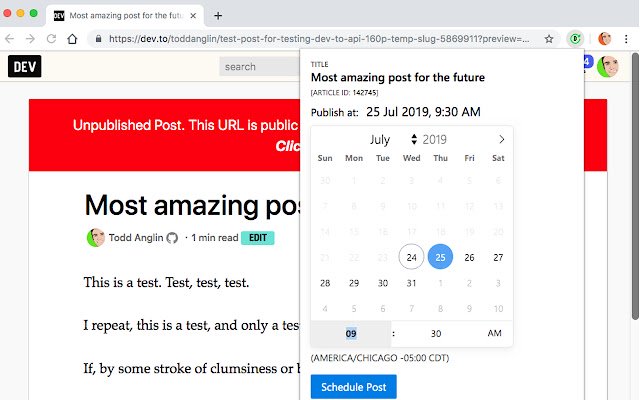Open Todd Anglin author link
Image resolution: width=640 pixels, height=400 pixels.
[136, 238]
